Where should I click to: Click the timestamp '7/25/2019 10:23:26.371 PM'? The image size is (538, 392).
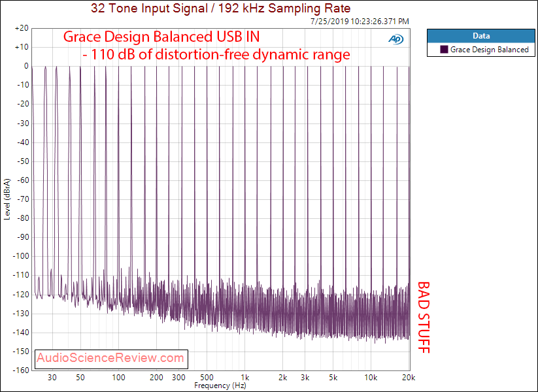[x=360, y=22]
